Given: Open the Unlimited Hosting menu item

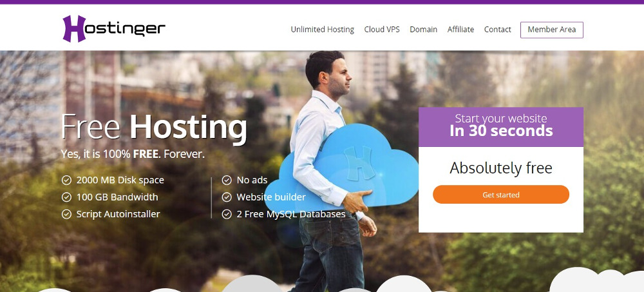Looking at the screenshot, I should 323,30.
